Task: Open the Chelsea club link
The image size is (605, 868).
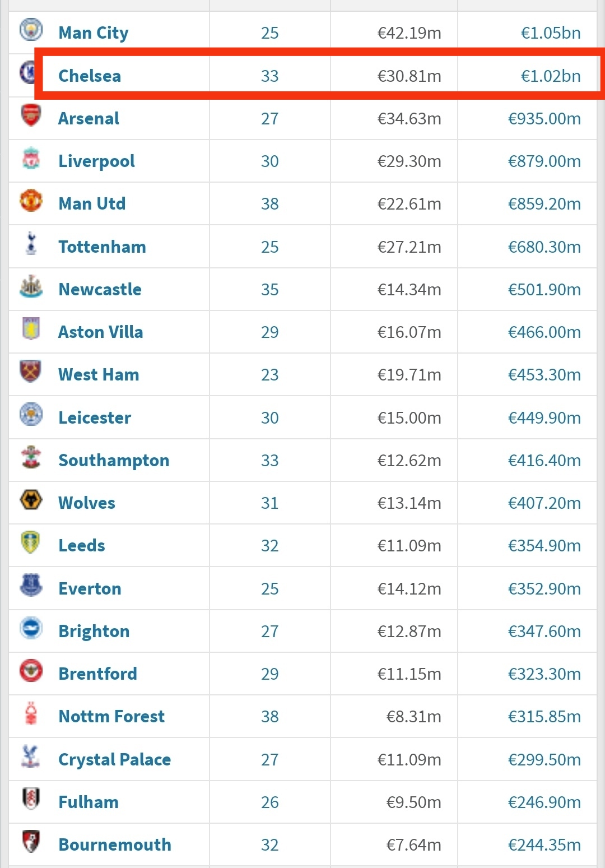Action: coord(90,76)
